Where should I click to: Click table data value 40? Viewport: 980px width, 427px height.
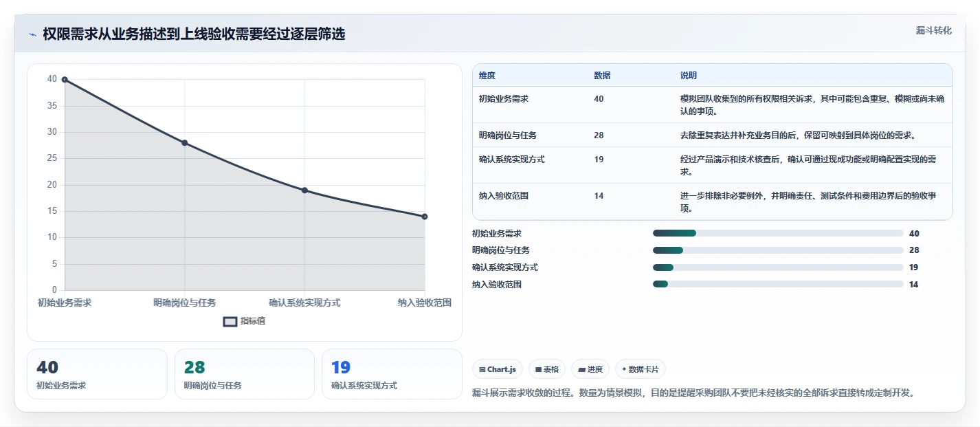point(599,99)
